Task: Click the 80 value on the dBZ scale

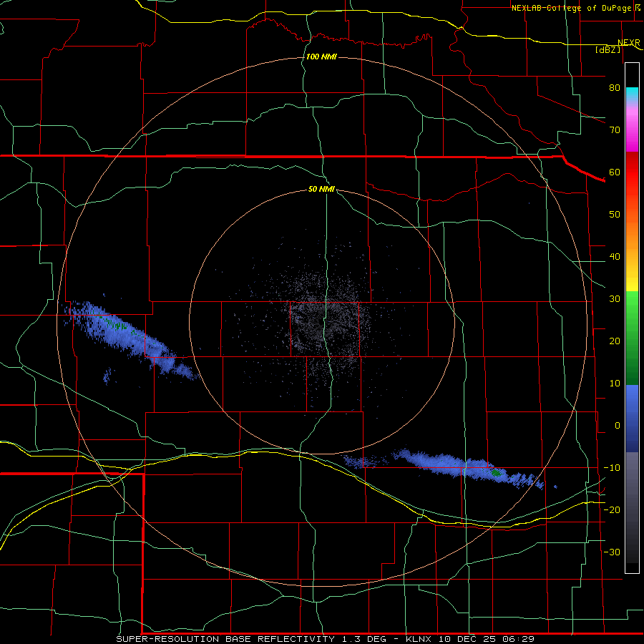Action: [615, 88]
